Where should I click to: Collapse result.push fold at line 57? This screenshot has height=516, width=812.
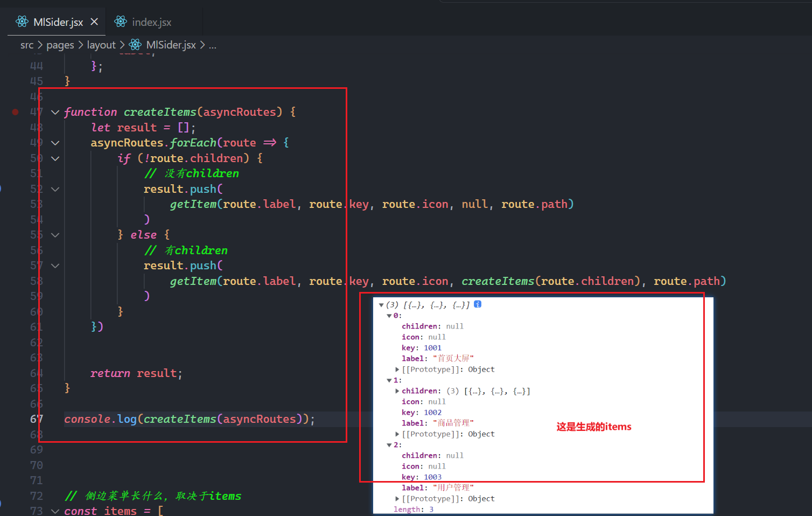coord(55,266)
